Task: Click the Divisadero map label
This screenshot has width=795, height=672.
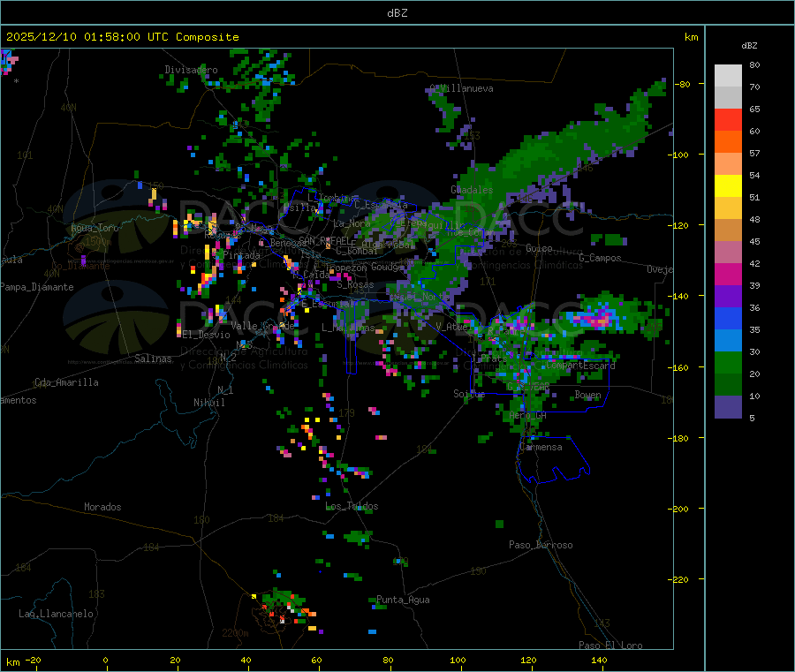Action: (x=191, y=70)
